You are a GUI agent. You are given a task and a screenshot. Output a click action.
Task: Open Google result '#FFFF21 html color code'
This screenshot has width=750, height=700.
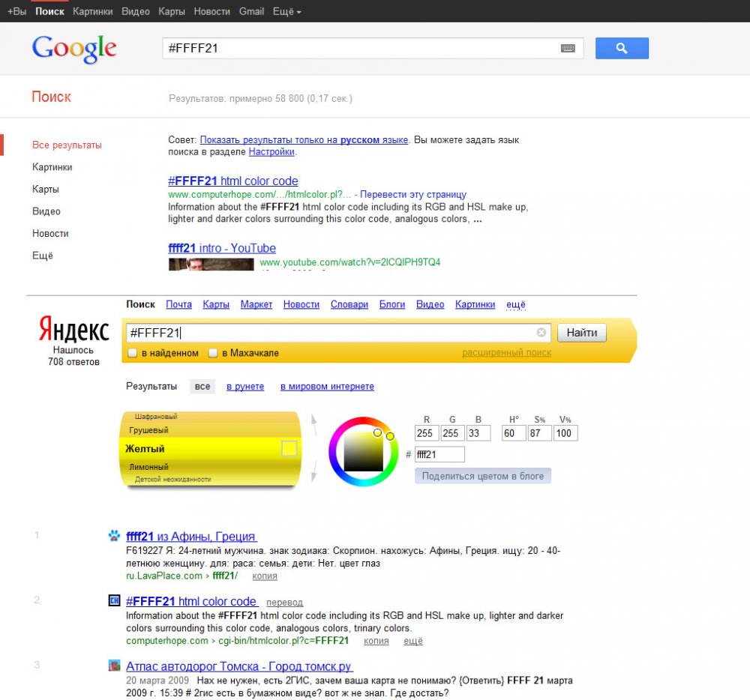click(233, 181)
